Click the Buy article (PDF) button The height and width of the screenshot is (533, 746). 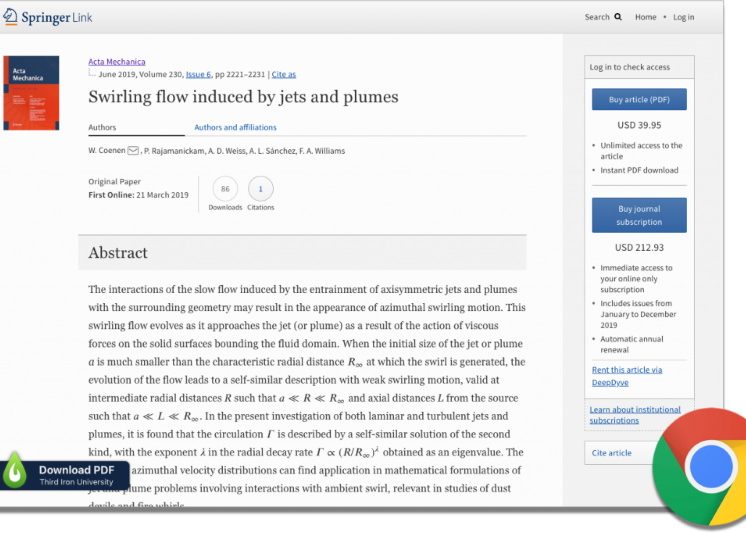[639, 99]
